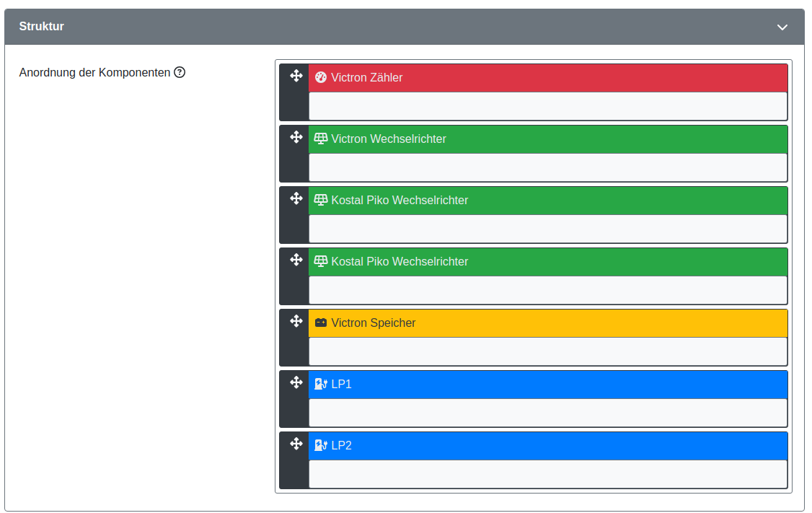Select the Victron Speicher component bar

(x=548, y=323)
